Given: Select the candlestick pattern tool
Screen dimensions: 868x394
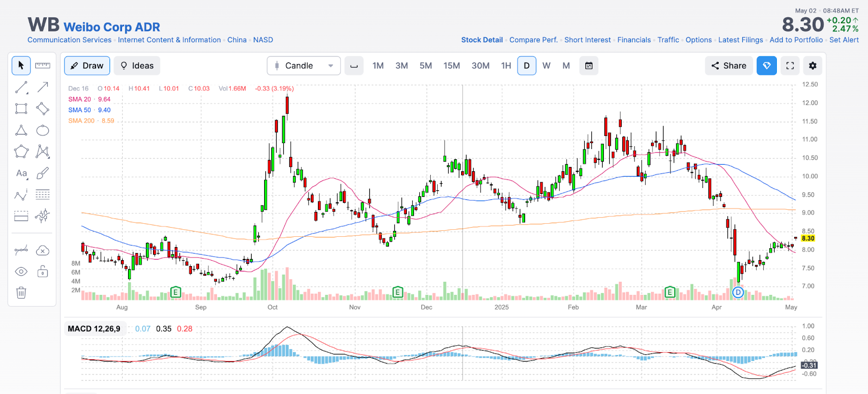Looking at the screenshot, I should 42,216.
